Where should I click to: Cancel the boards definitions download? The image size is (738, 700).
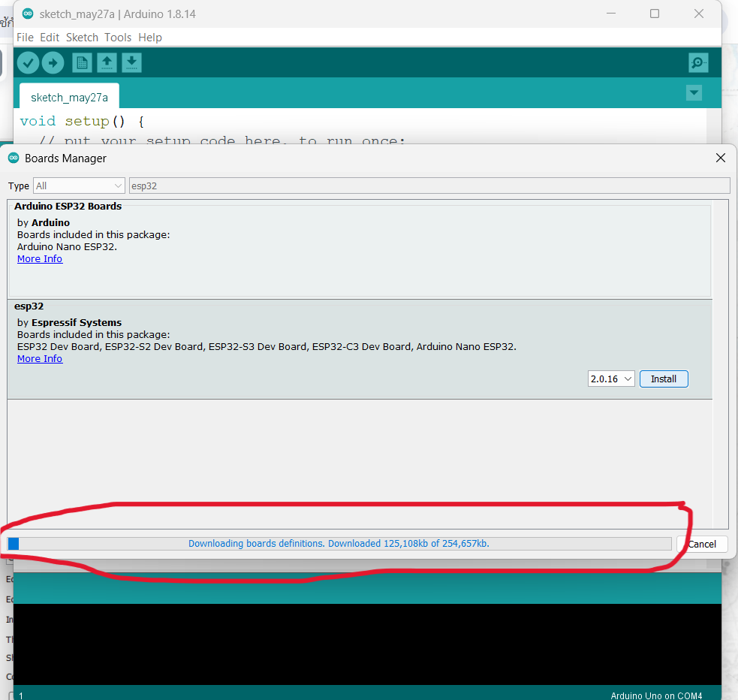(702, 545)
